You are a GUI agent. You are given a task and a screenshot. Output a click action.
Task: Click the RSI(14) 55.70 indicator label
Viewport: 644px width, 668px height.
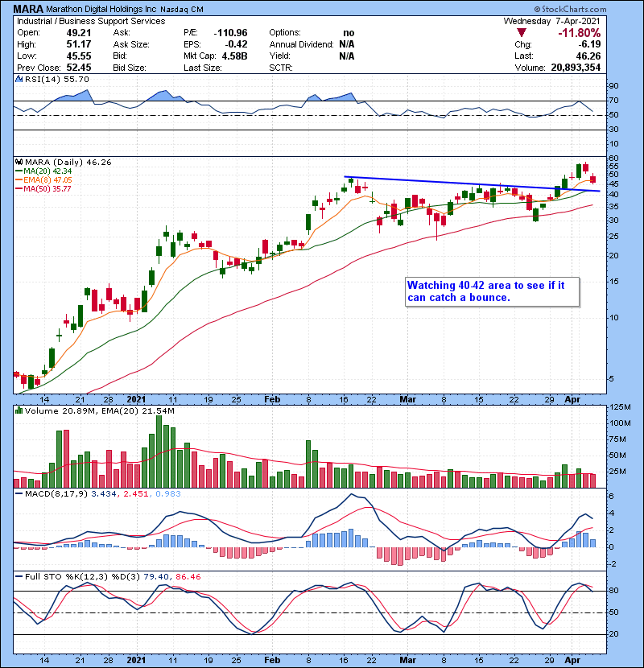coord(56,79)
